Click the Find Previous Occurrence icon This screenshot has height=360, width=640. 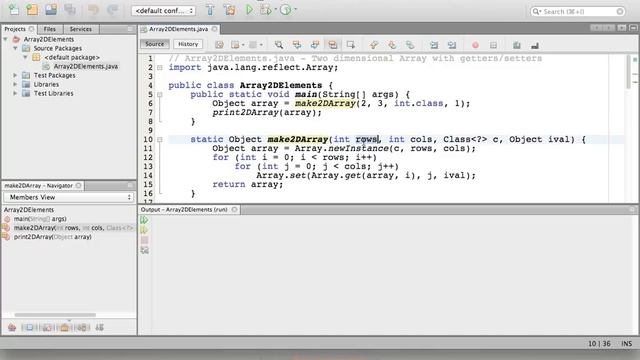tap(297, 45)
